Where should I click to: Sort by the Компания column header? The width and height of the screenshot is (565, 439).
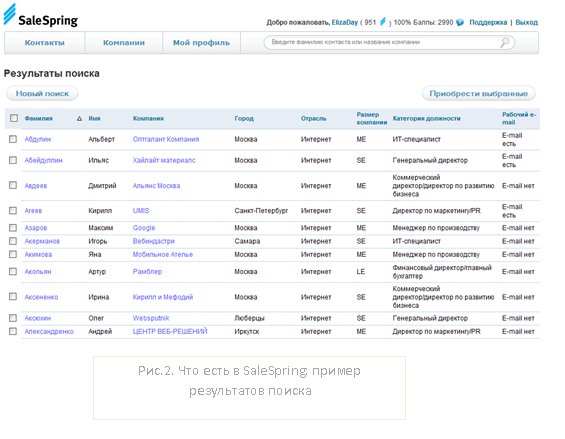pyautogui.click(x=148, y=119)
